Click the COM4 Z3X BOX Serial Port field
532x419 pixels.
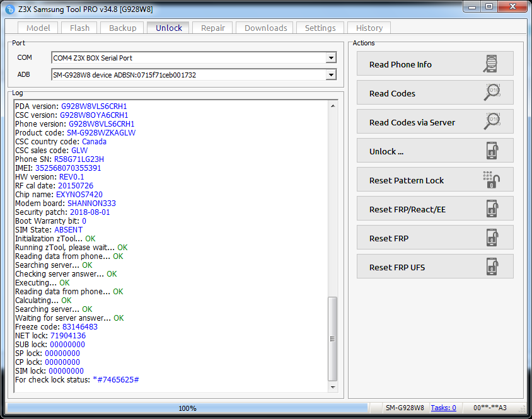click(x=194, y=58)
